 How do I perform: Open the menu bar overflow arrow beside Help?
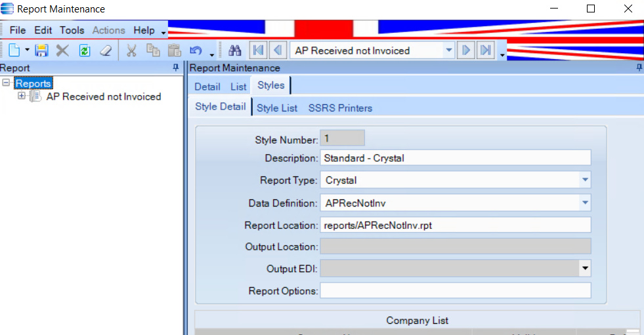[163, 32]
